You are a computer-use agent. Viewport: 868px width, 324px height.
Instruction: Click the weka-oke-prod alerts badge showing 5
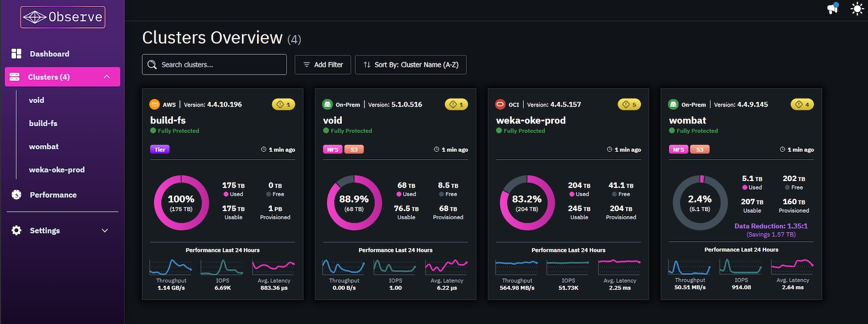[x=630, y=105]
